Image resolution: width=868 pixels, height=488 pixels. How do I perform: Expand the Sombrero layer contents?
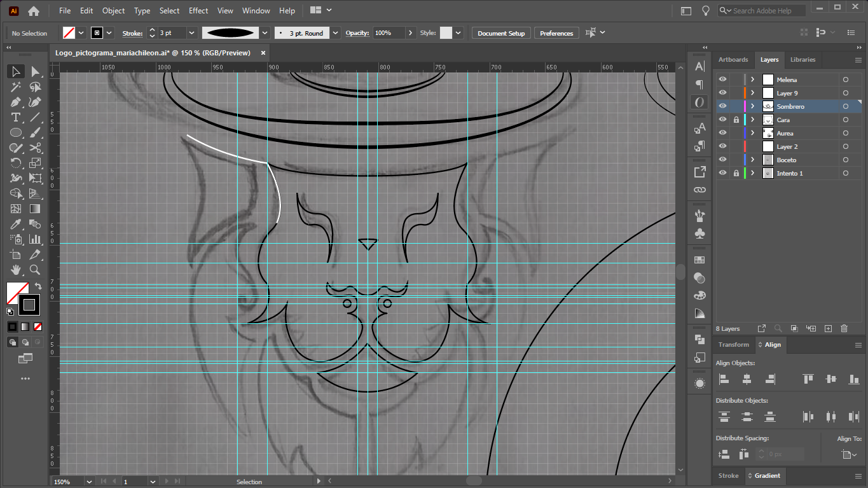pos(753,106)
